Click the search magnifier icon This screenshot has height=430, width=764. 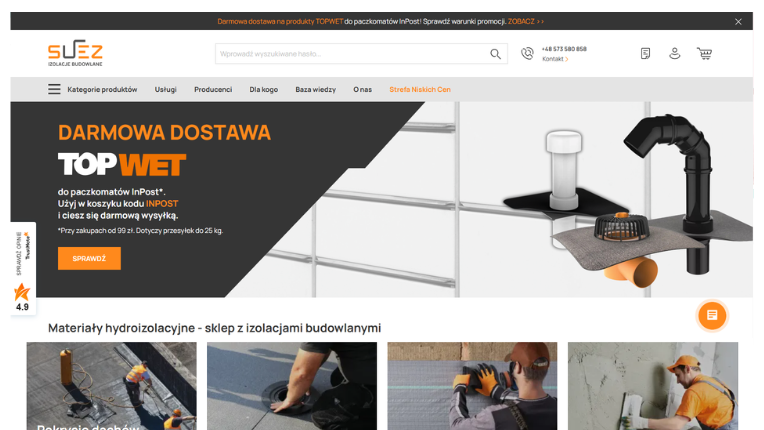pos(495,54)
